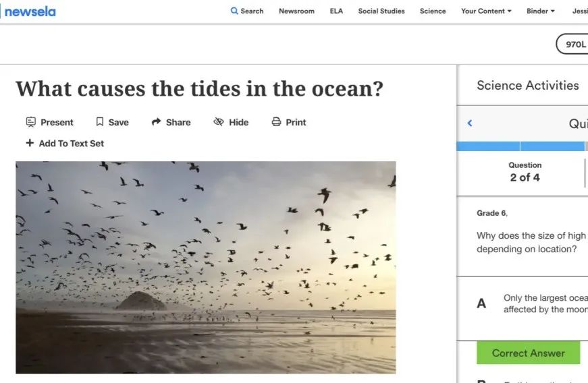Viewport: 588px width, 383px height.
Task: Open the 970L reading level selector
Action: point(574,44)
